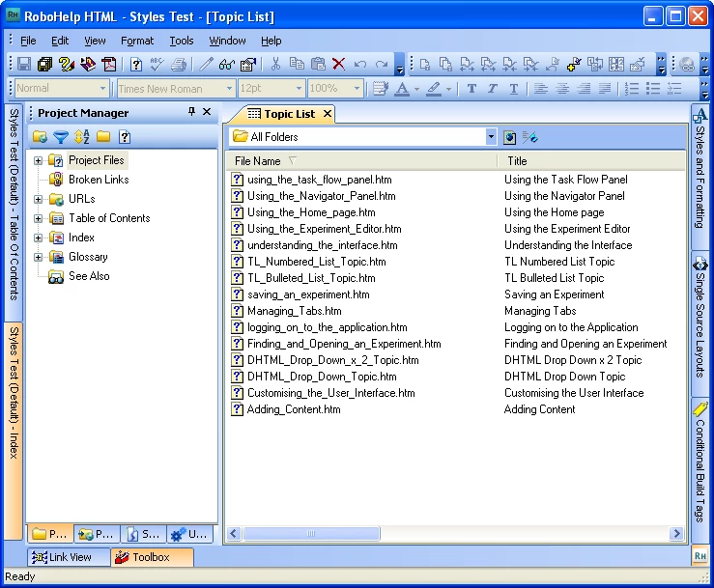The image size is (714, 588).
Task: Click font color A swatch button
Action: 402,88
